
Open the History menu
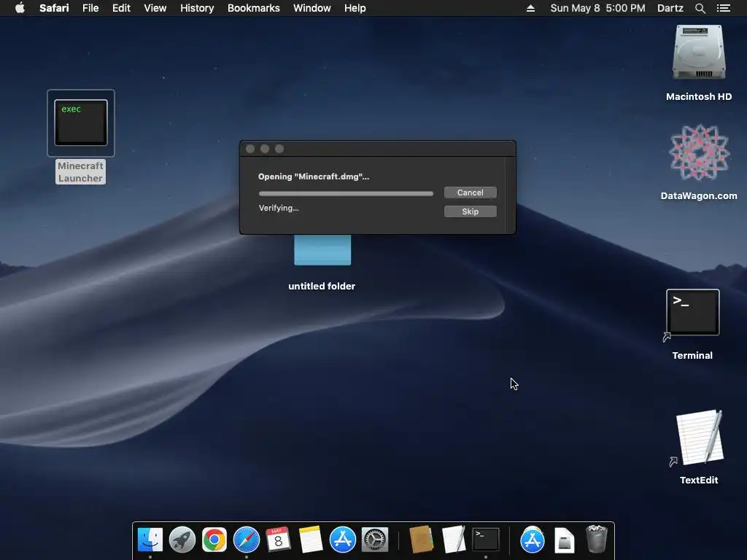[197, 8]
